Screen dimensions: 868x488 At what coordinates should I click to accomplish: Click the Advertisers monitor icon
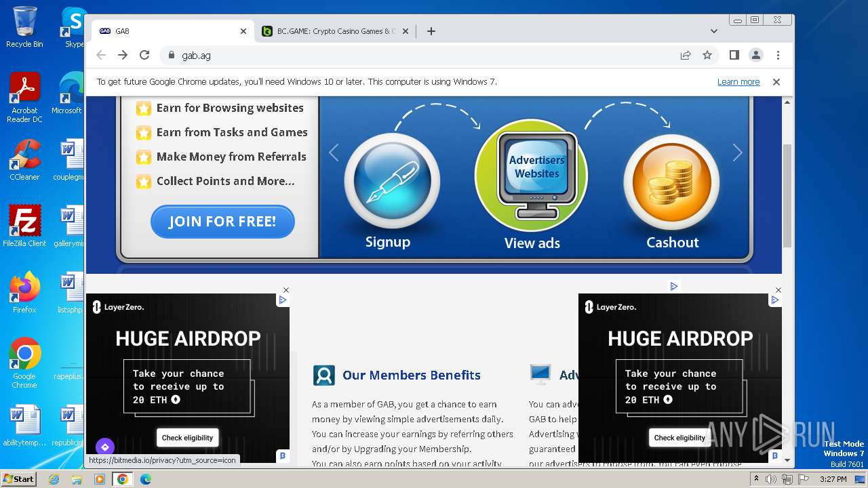(540, 373)
